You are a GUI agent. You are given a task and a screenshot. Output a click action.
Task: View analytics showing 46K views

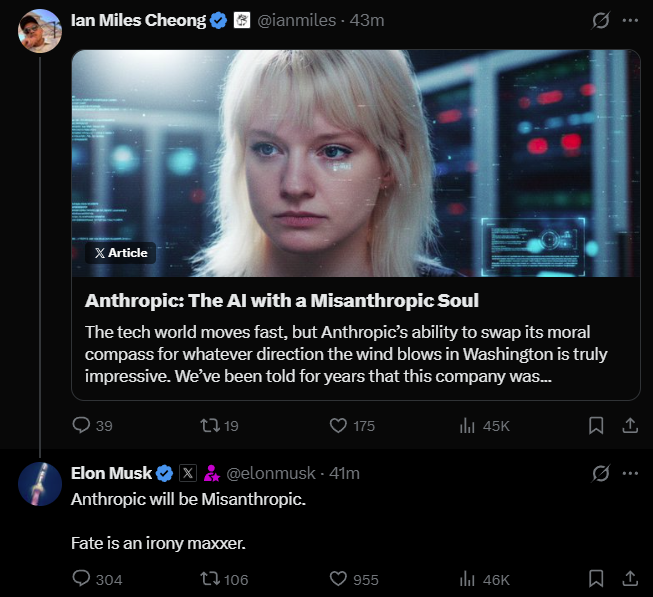(x=467, y=578)
